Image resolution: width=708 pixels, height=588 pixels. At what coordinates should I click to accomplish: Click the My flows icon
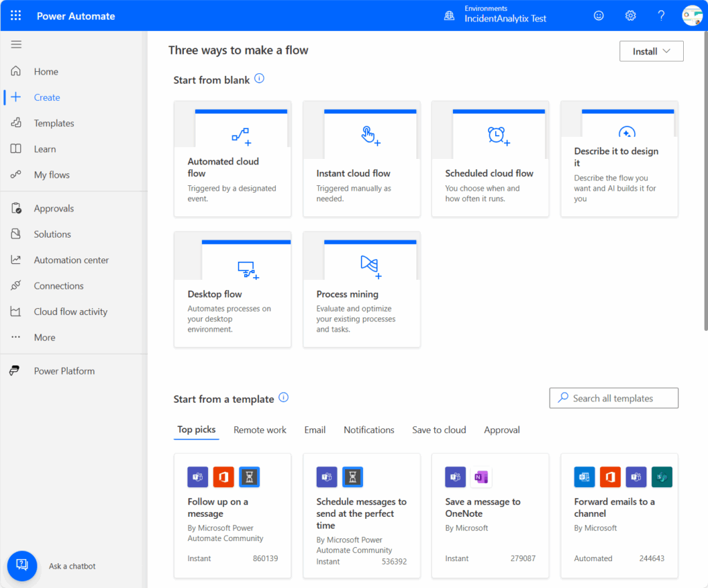[16, 175]
